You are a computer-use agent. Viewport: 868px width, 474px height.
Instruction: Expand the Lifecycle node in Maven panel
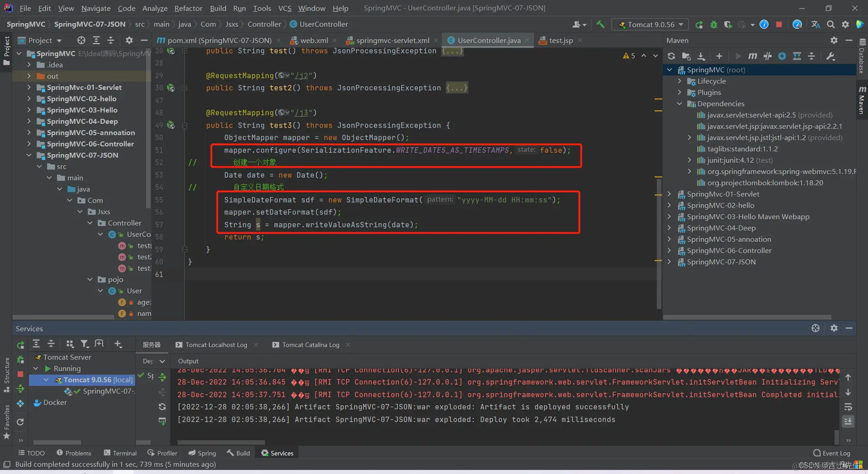679,81
